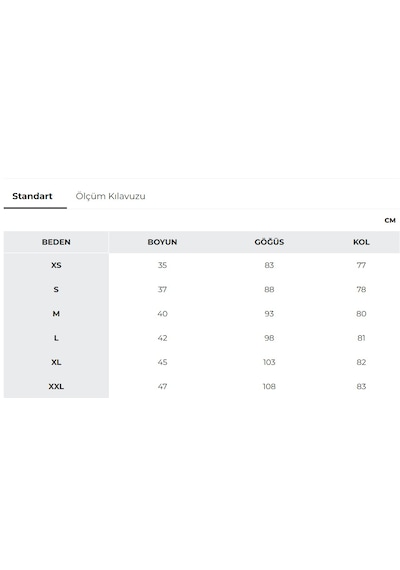
Task: Select the BOYUN column header
Action: click(162, 242)
